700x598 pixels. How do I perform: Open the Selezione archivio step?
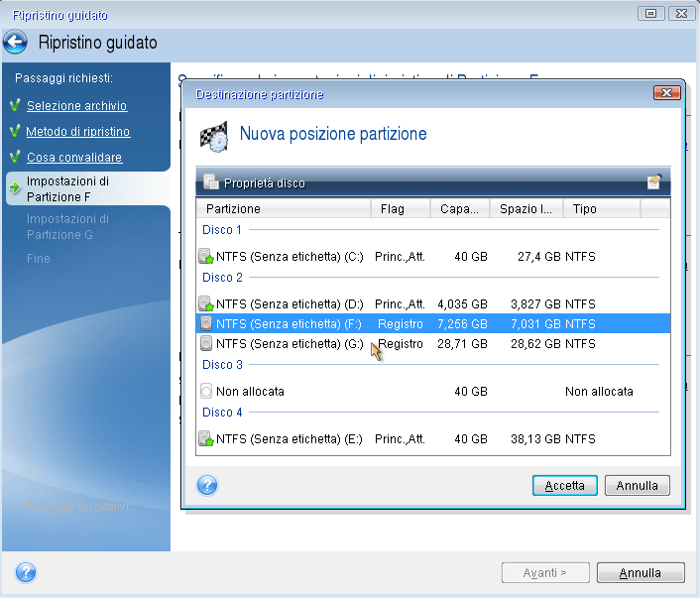point(76,106)
